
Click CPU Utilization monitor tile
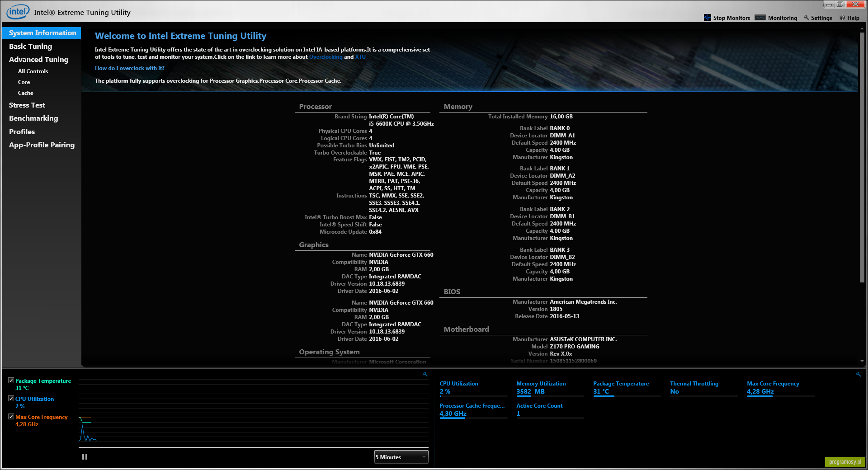coord(473,389)
